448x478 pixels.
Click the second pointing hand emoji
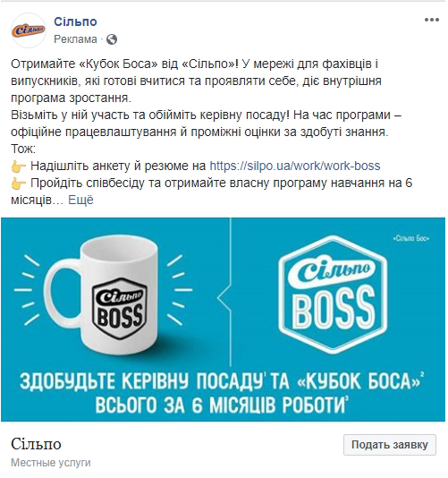coord(18,184)
